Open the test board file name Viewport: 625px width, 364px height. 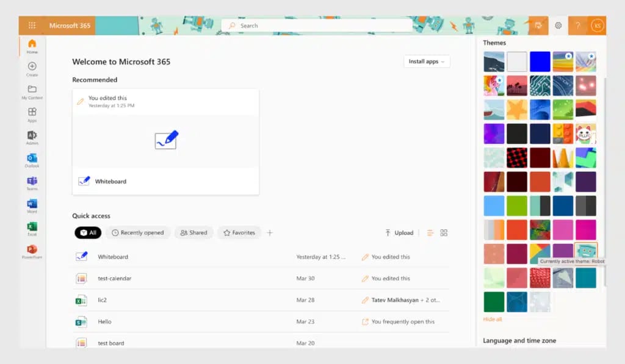[x=111, y=343]
